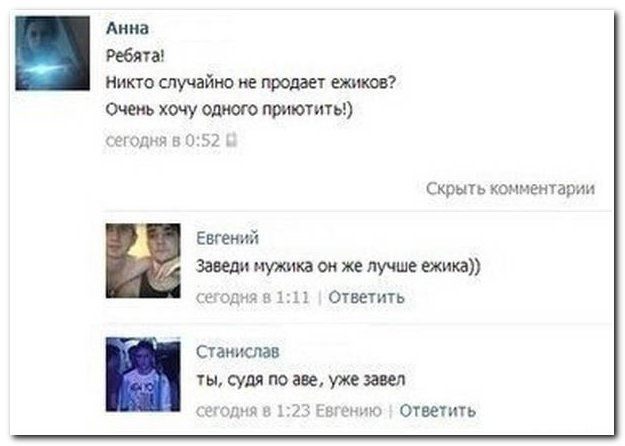Open the profile name link Анна

pyautogui.click(x=128, y=28)
